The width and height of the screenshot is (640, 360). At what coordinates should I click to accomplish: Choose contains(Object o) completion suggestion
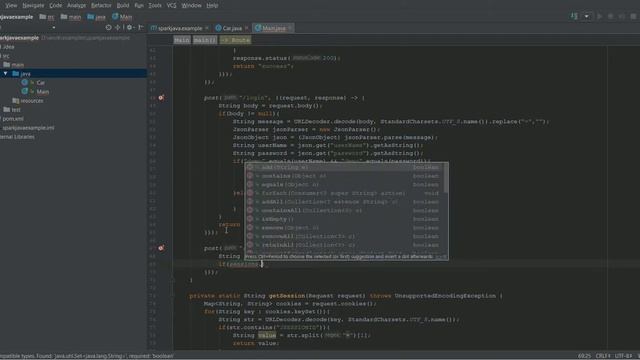click(x=344, y=176)
